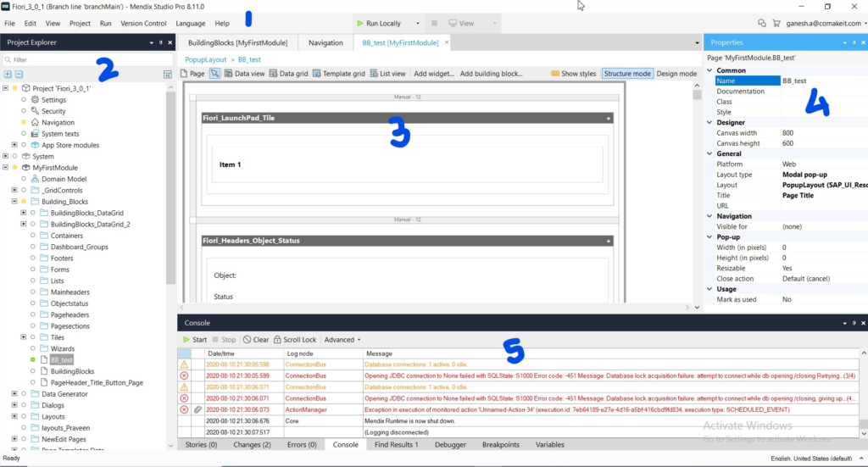Open the Debugger bottom tab

(x=450, y=444)
